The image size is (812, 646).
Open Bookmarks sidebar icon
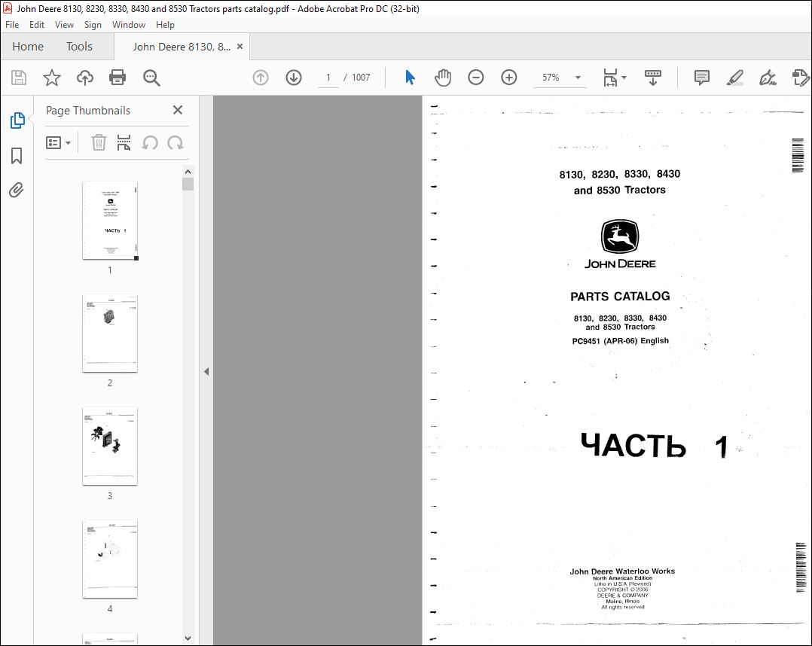point(17,155)
